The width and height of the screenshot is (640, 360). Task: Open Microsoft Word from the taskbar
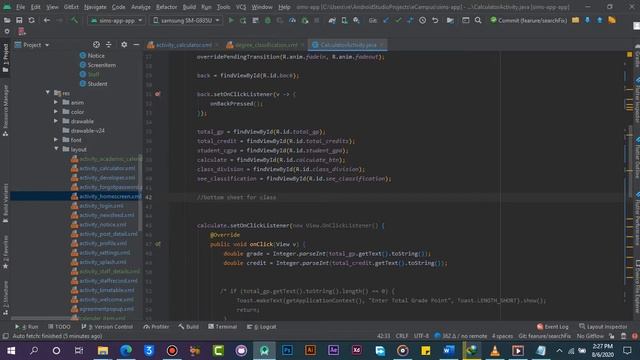(449, 350)
